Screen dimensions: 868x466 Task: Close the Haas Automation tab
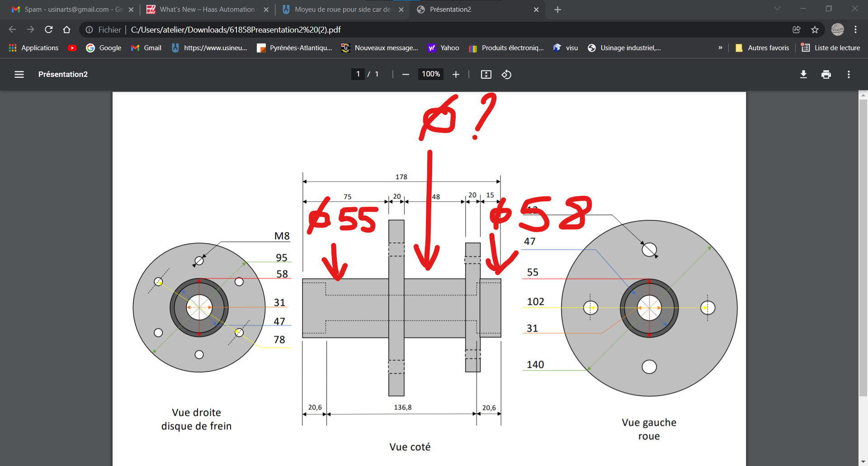[x=266, y=10]
